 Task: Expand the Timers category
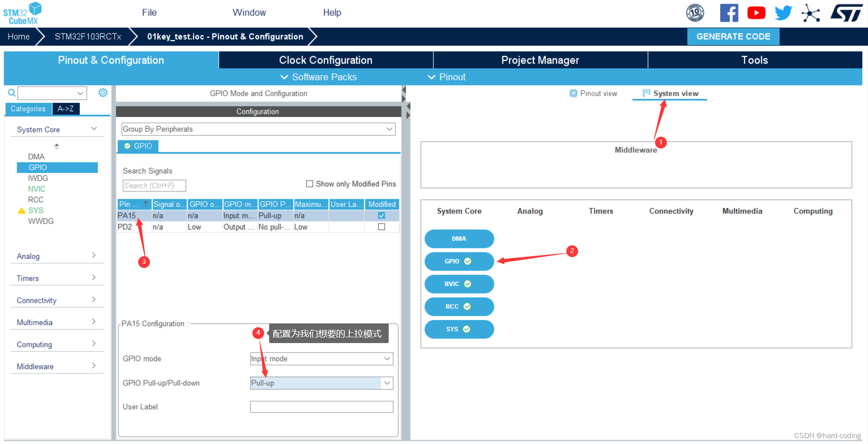click(94, 277)
